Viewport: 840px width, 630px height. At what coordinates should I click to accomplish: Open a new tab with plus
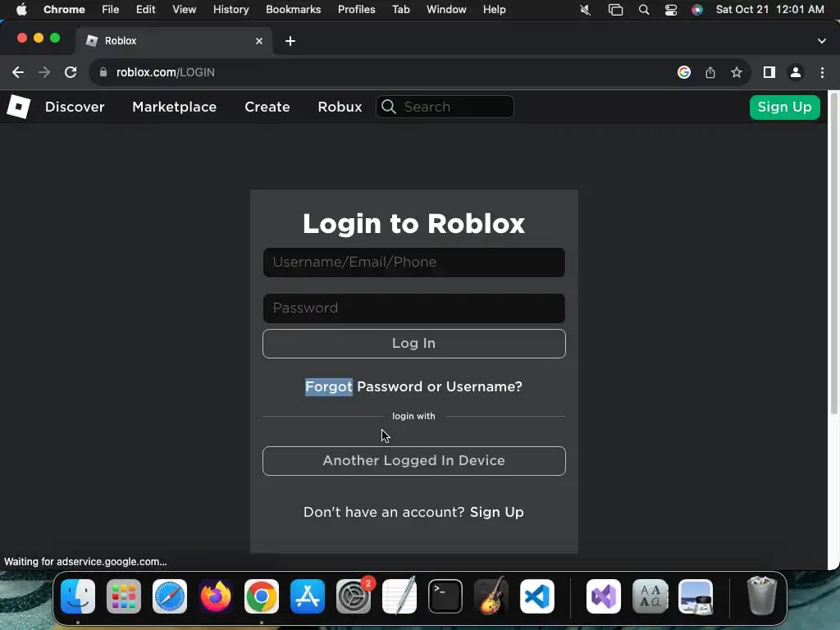tap(290, 41)
